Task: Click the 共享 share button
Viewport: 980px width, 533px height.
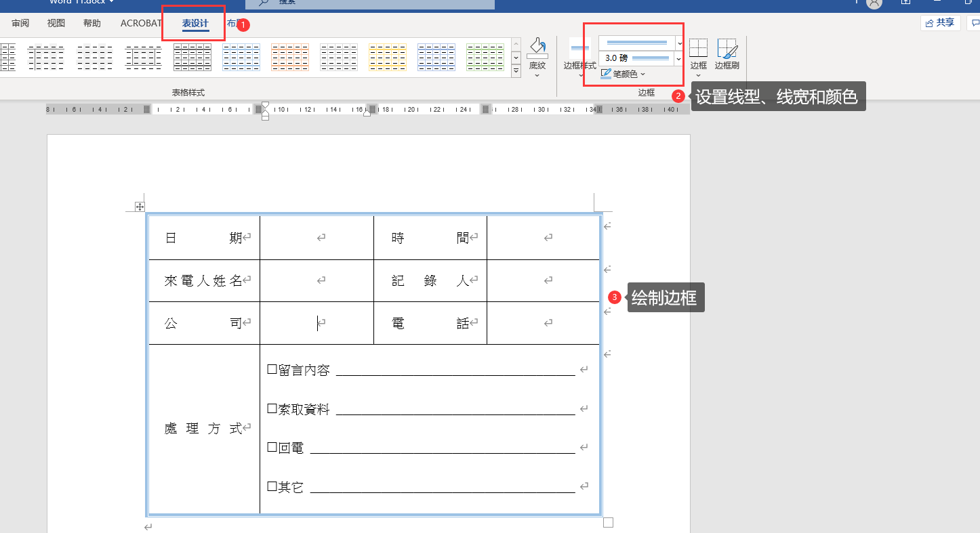Action: coord(941,23)
